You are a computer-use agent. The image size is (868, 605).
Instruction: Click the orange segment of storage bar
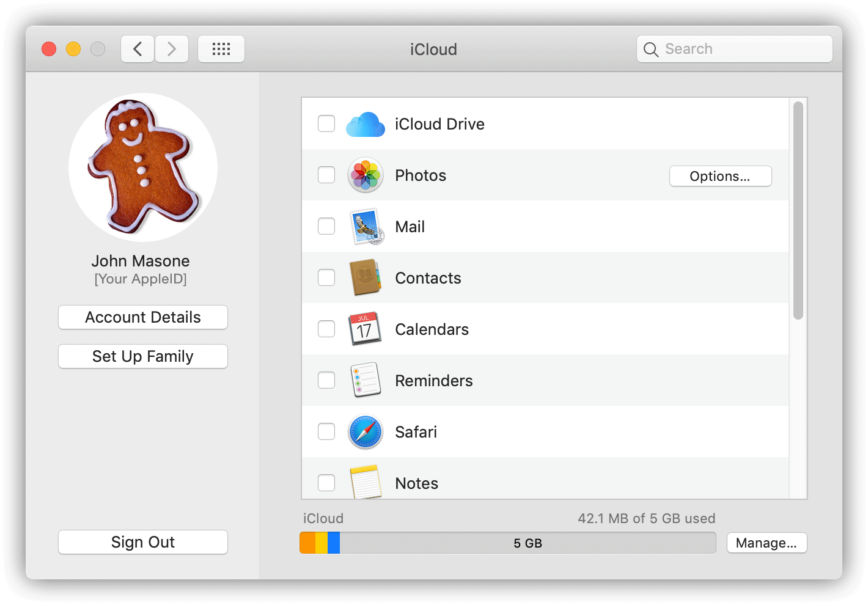(x=307, y=543)
